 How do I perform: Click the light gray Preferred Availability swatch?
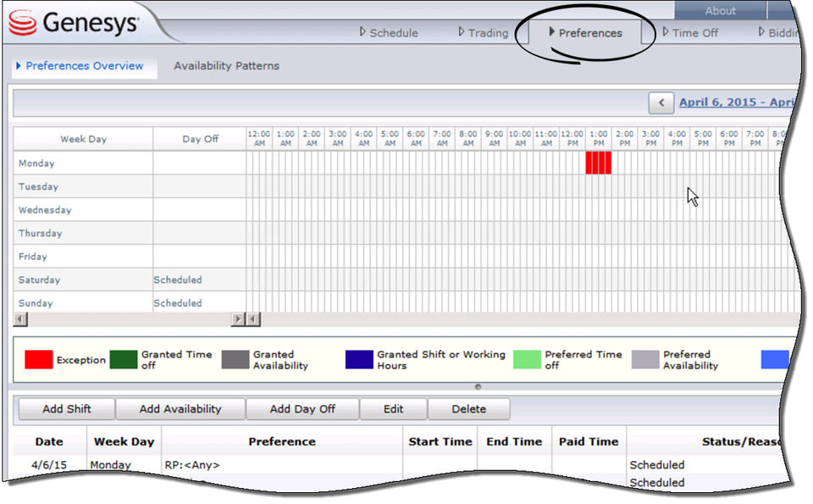[x=645, y=359]
